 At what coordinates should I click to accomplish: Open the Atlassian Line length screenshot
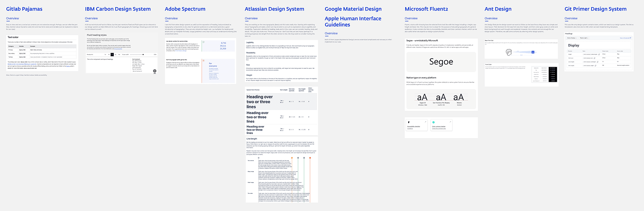point(281,169)
